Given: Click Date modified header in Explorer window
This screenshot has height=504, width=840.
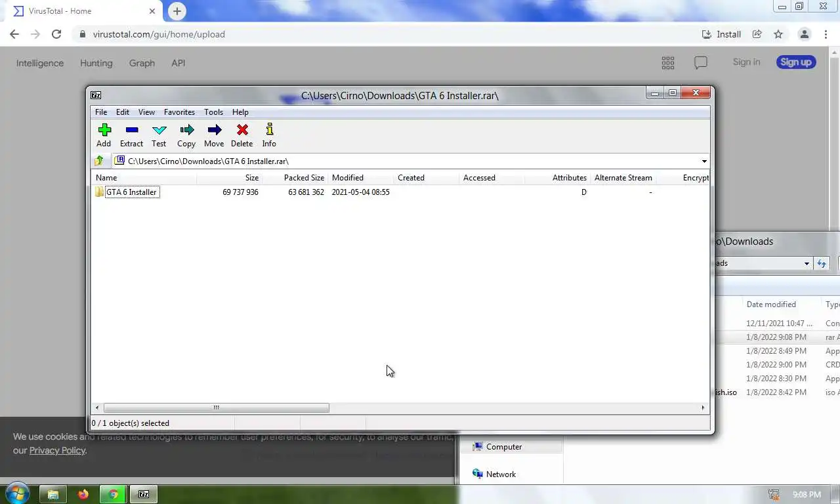Looking at the screenshot, I should [771, 304].
